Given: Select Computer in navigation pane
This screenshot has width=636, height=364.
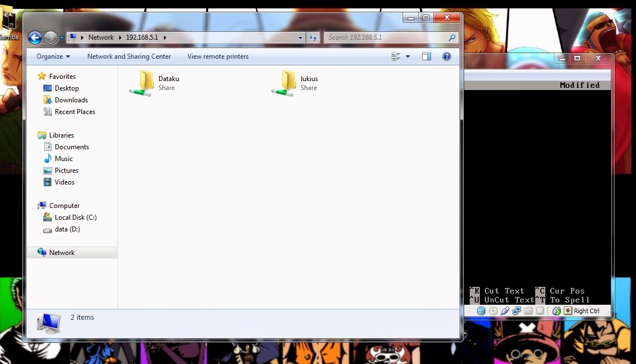Looking at the screenshot, I should pos(64,205).
